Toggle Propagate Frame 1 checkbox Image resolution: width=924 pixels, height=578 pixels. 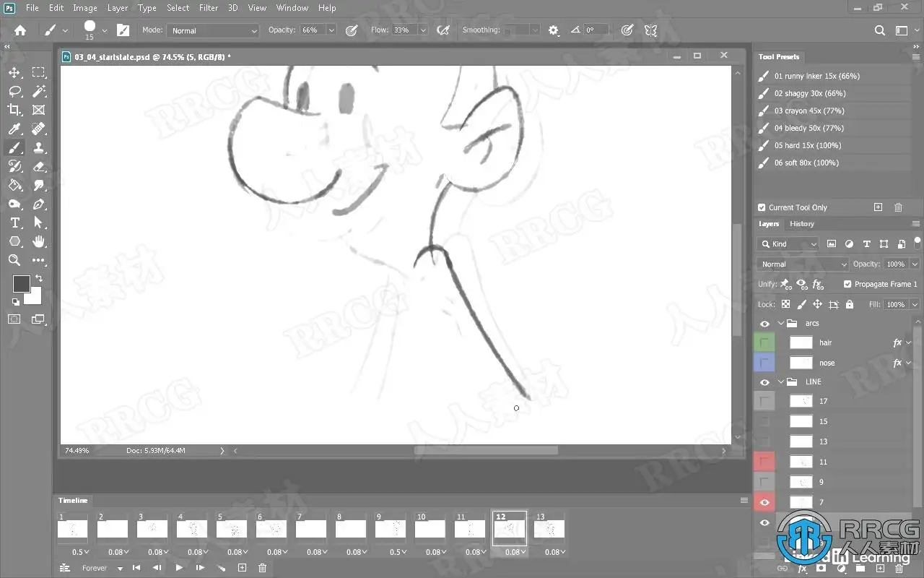847,284
